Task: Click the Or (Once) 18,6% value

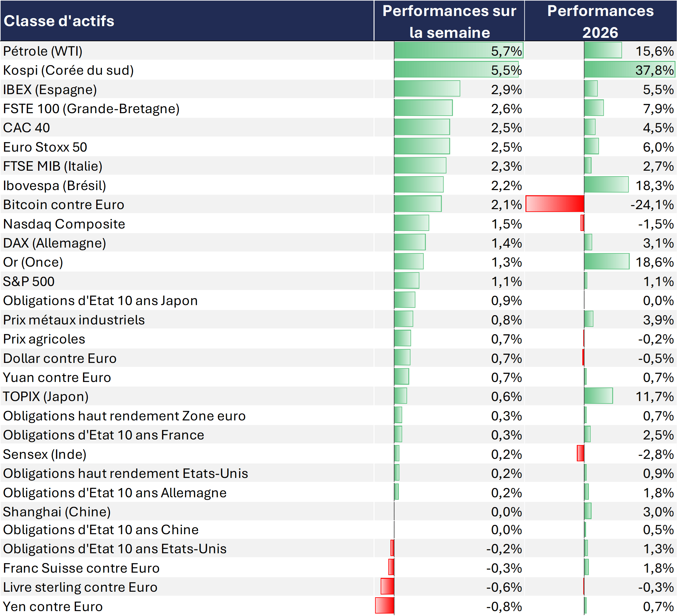Action: [654, 262]
